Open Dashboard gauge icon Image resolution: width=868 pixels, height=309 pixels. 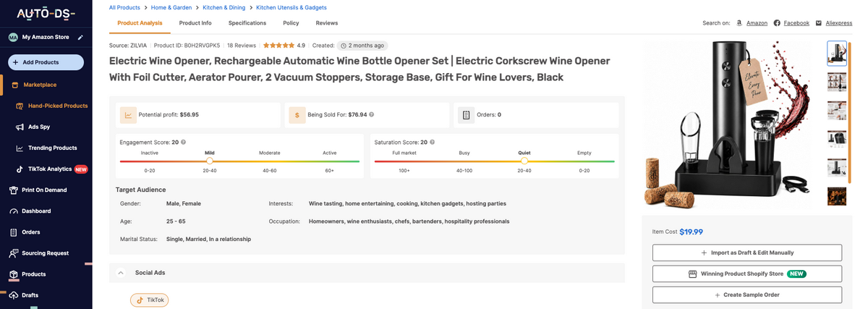[x=14, y=211]
